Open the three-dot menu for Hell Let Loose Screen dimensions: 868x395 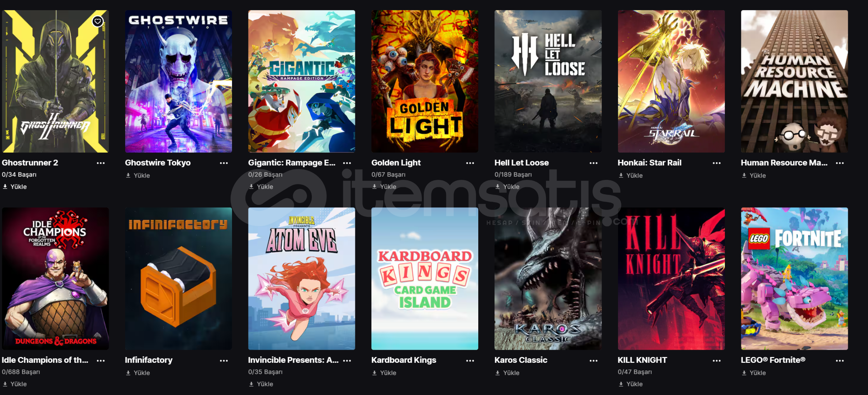(594, 163)
